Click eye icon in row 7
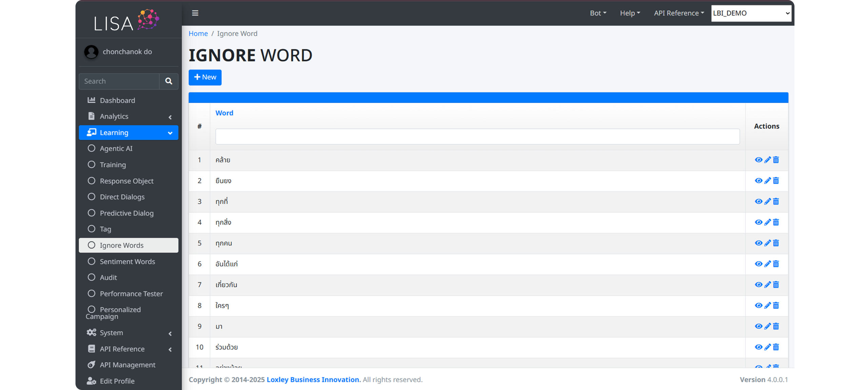 point(758,285)
